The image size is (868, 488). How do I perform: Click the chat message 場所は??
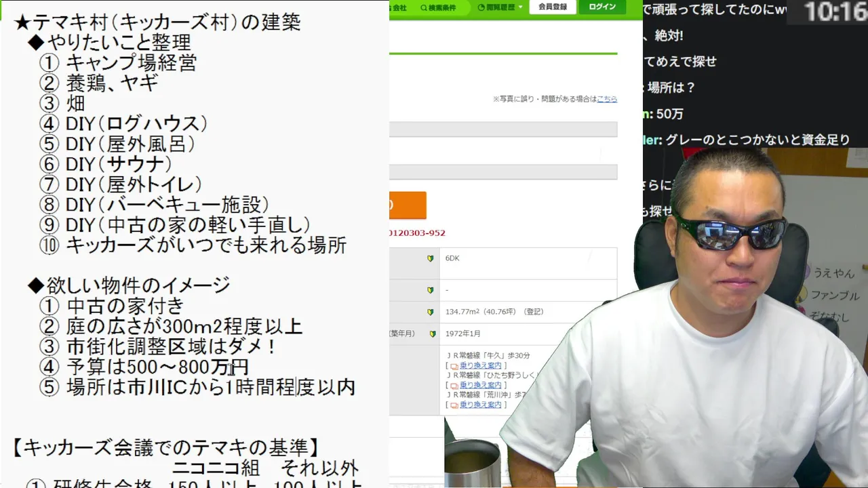click(671, 87)
